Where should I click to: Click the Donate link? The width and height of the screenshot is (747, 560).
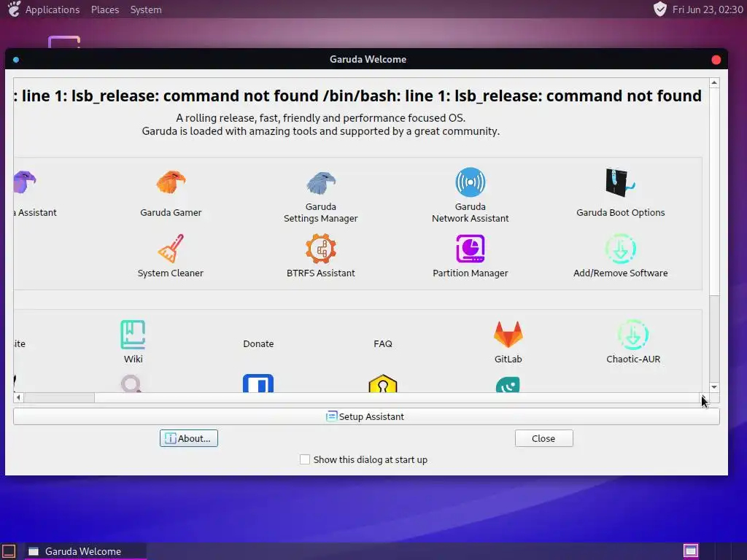(258, 344)
